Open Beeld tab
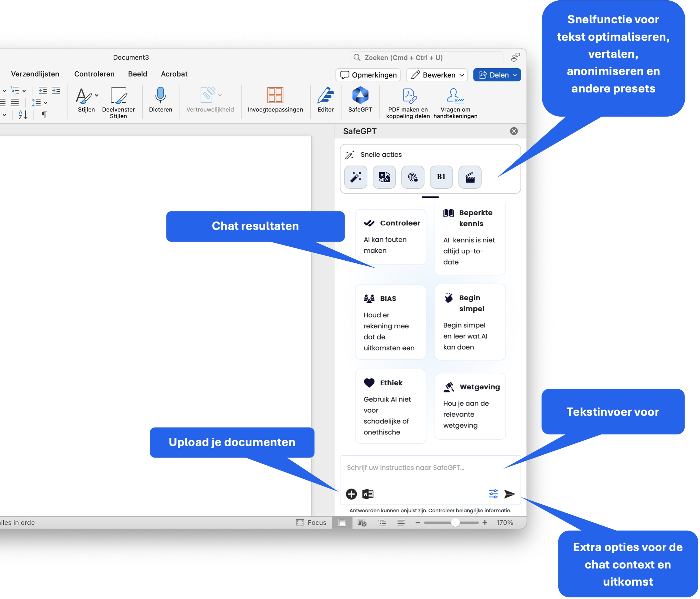This screenshot has width=700, height=599. [x=138, y=74]
